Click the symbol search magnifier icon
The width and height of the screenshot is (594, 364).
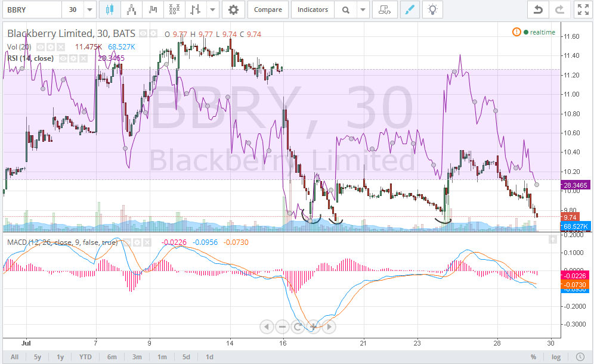346,10
